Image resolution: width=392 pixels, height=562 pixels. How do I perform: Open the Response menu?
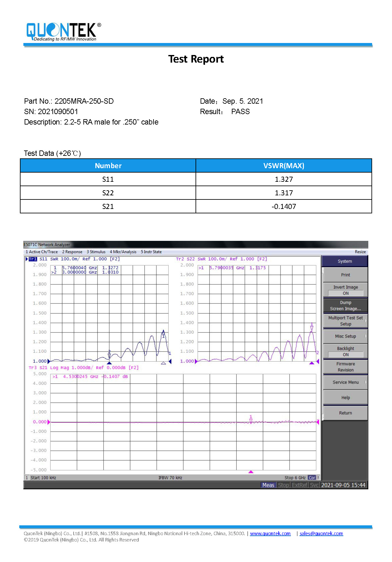tap(72, 252)
